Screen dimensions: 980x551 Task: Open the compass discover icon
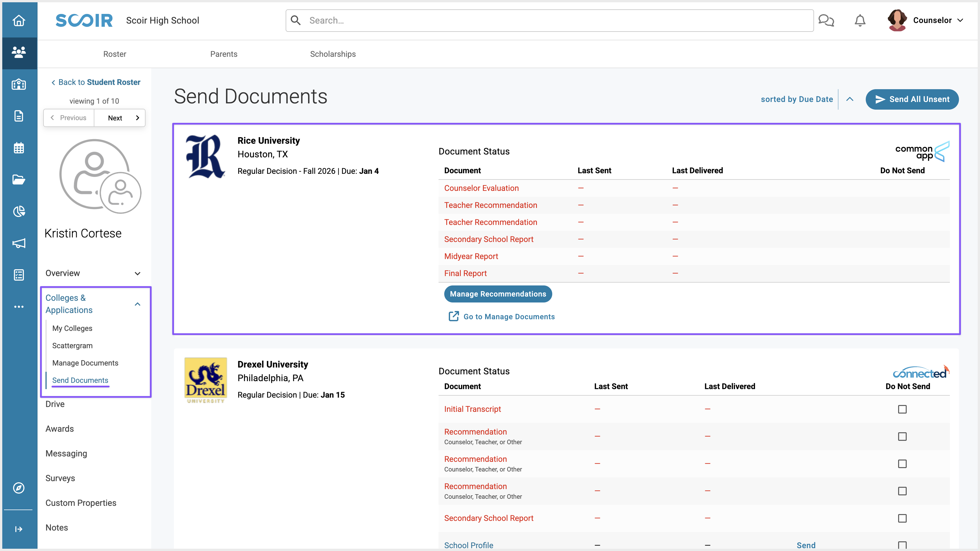tap(19, 488)
